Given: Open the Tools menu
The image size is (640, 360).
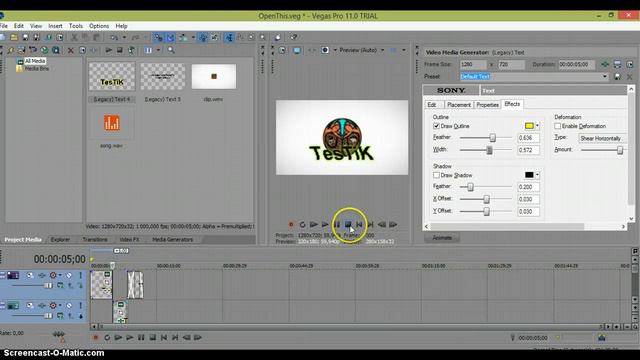Looking at the screenshot, I should tap(76, 26).
